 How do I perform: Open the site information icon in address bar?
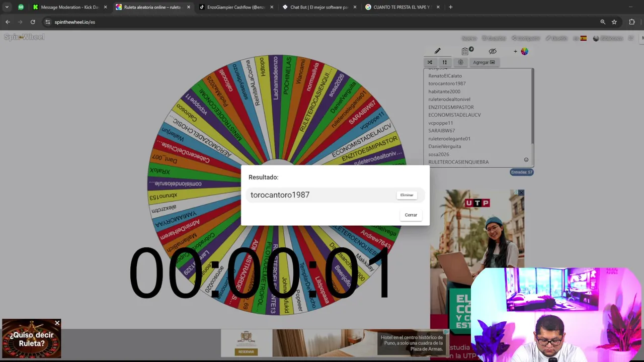(48, 22)
